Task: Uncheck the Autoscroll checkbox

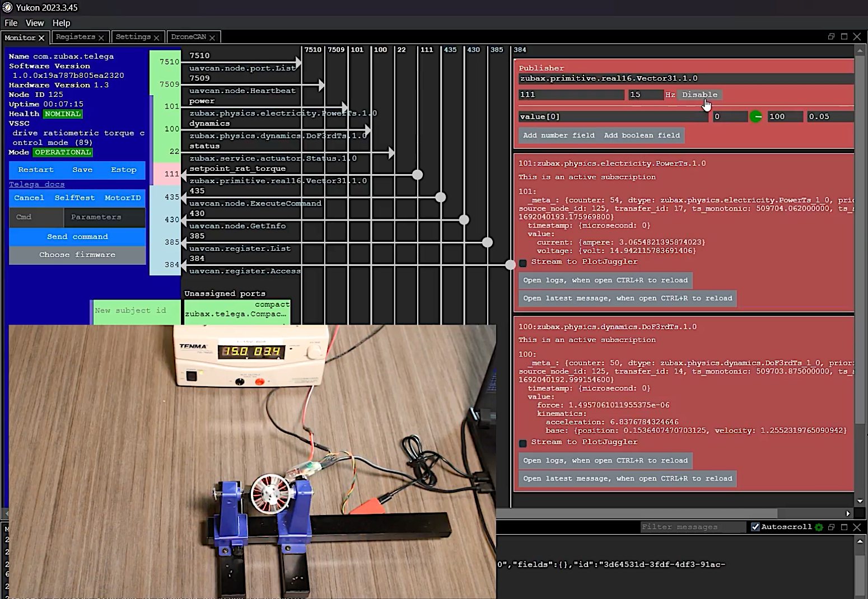Action: pyautogui.click(x=755, y=527)
